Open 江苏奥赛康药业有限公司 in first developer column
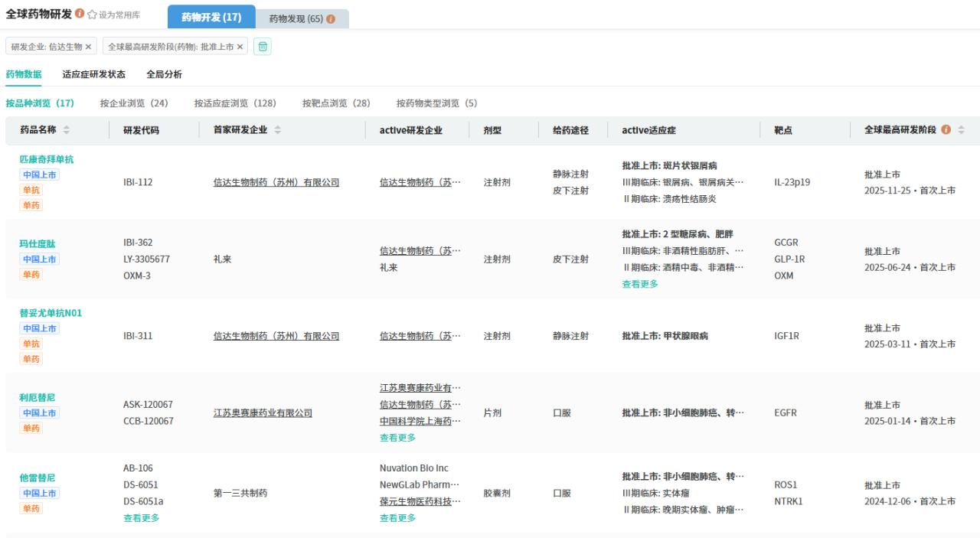Viewport: 980px width, 538px height. click(x=263, y=413)
